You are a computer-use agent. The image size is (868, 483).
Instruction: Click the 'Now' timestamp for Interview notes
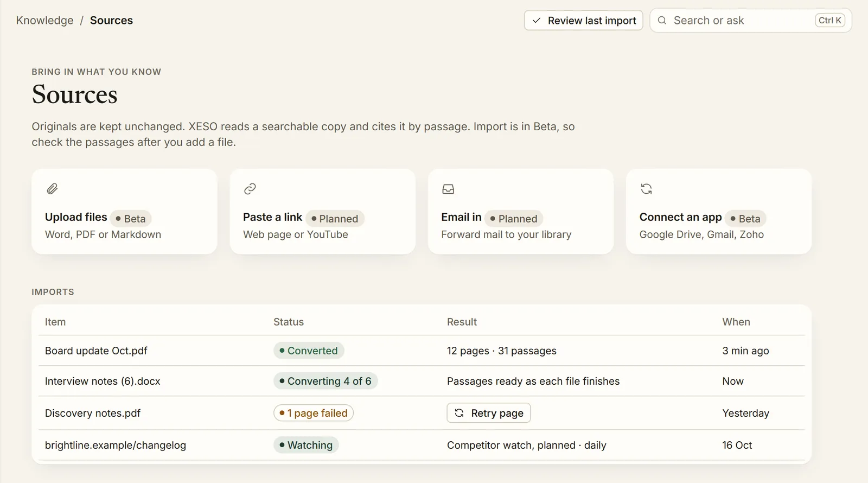[x=733, y=381]
